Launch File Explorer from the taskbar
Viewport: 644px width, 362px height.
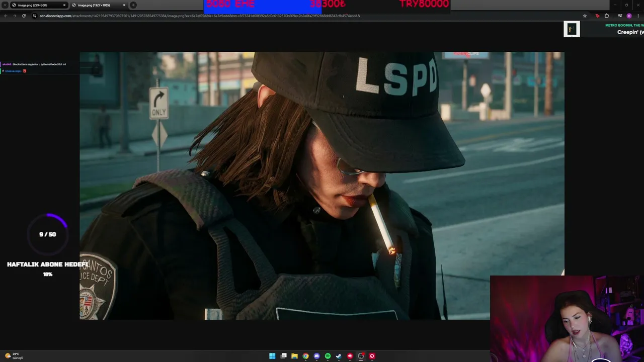[x=294, y=356]
